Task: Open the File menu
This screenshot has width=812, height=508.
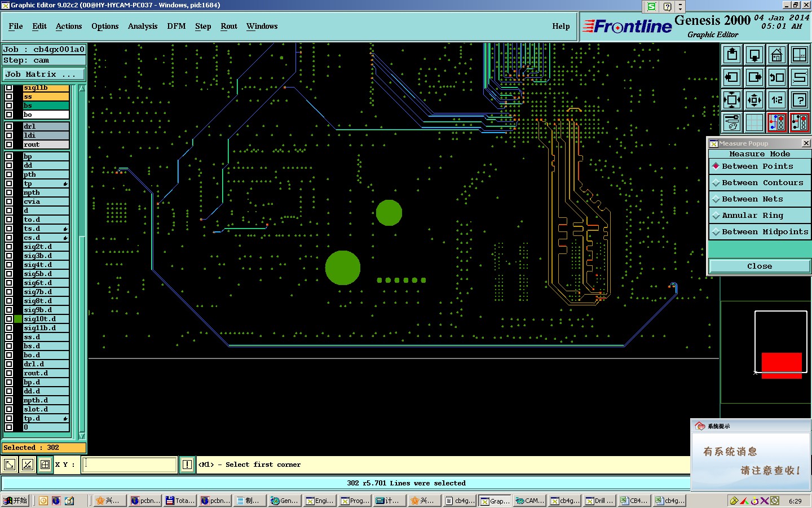Action: [16, 26]
